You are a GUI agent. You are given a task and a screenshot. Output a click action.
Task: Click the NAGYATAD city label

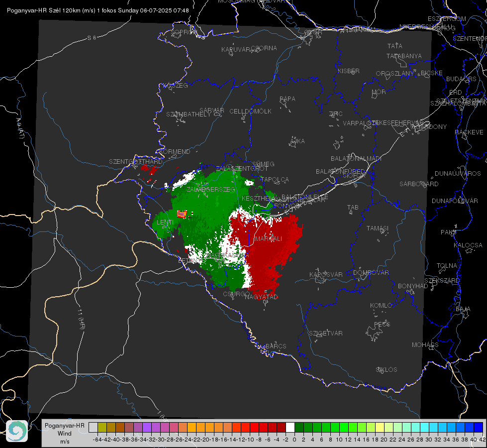pos(261,297)
